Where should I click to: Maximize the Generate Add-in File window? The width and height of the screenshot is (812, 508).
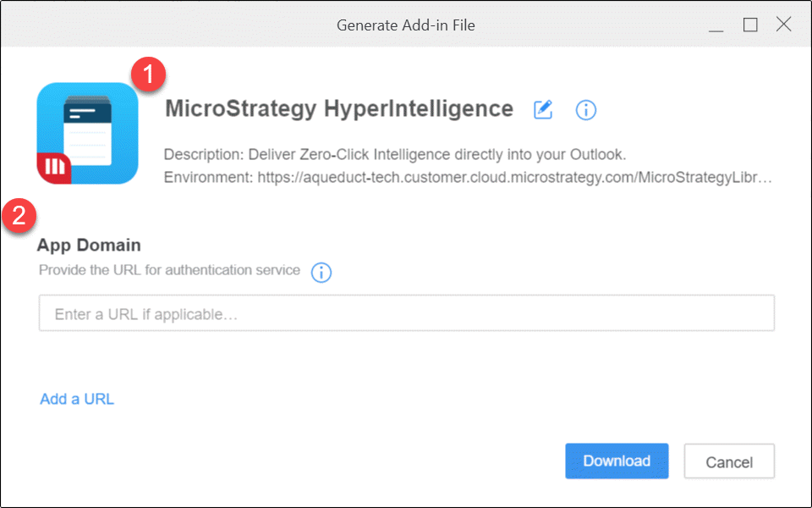pos(750,25)
